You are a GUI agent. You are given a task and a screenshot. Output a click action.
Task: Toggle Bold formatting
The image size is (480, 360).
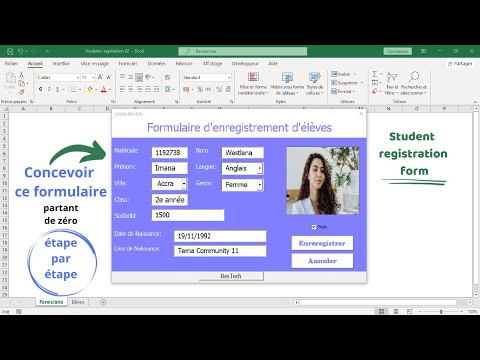(40, 89)
